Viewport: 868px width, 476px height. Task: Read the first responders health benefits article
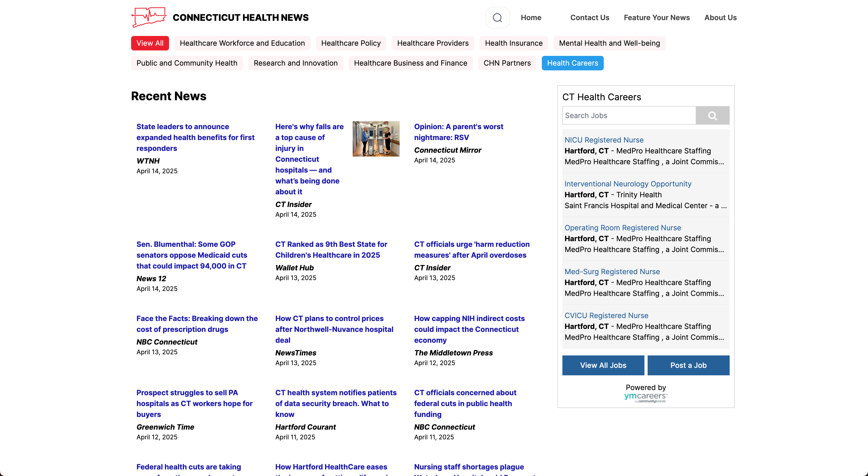coord(196,138)
